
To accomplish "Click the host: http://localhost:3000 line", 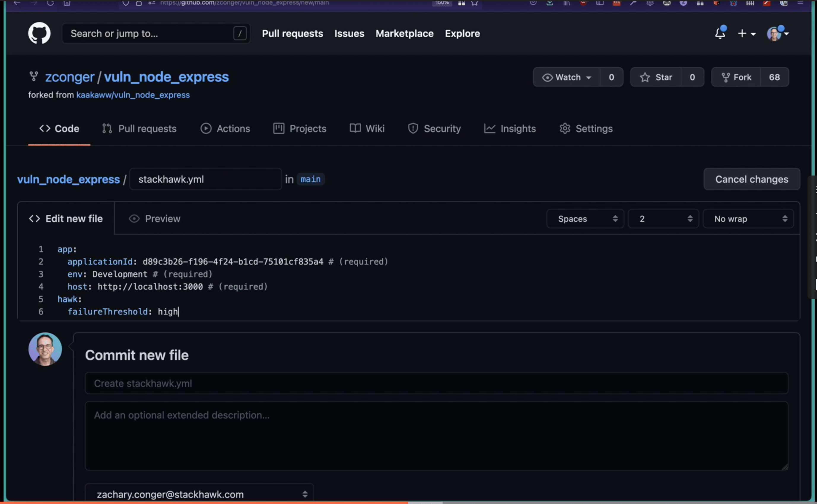I will (x=167, y=287).
